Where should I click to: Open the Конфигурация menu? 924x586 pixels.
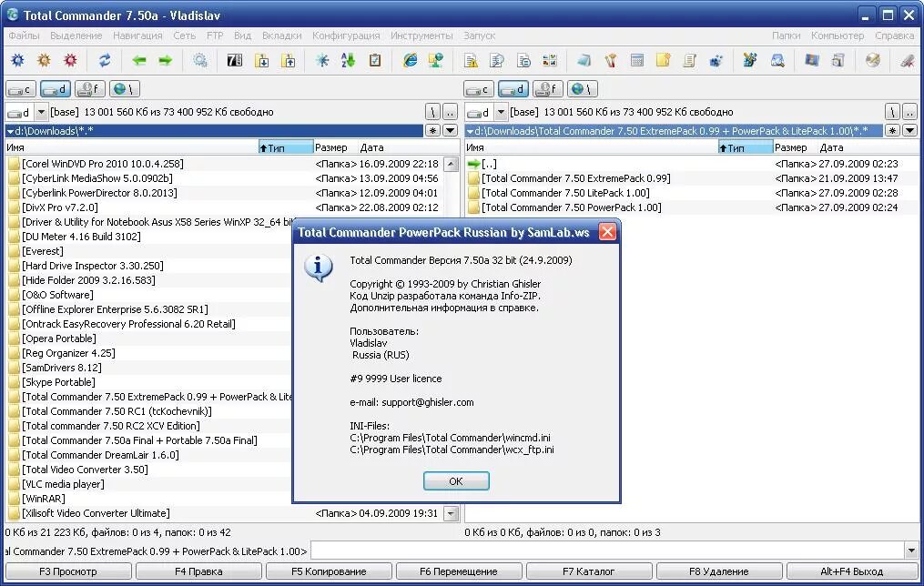point(346,35)
